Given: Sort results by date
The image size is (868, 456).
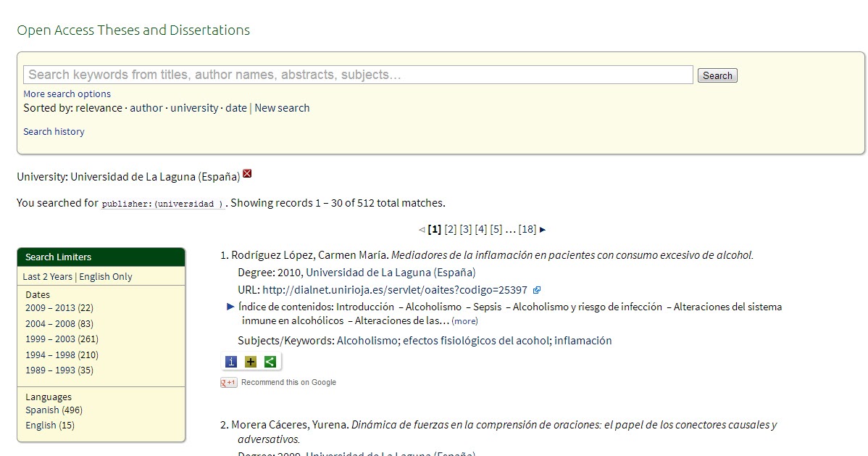Looking at the screenshot, I should tap(236, 108).
